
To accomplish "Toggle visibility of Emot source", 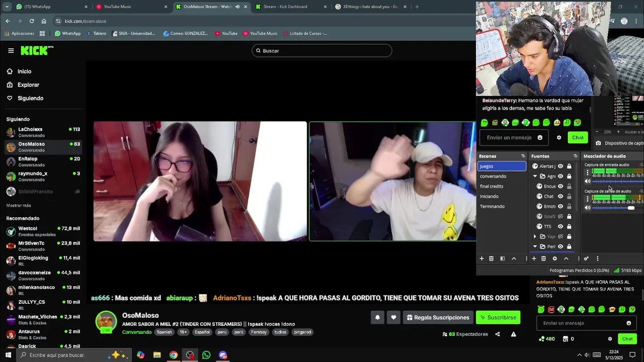I will 560,206.
